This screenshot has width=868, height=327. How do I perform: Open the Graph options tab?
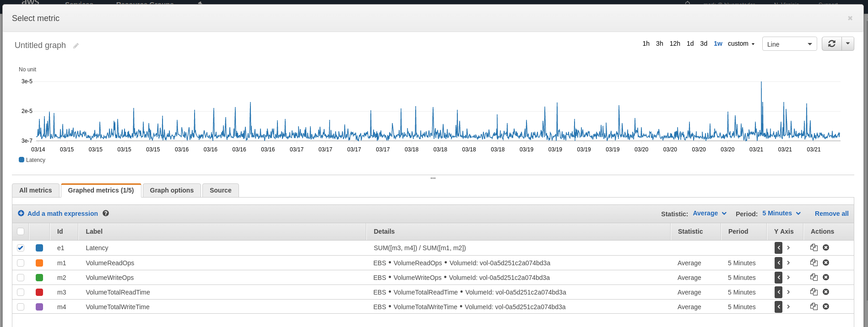tap(172, 190)
